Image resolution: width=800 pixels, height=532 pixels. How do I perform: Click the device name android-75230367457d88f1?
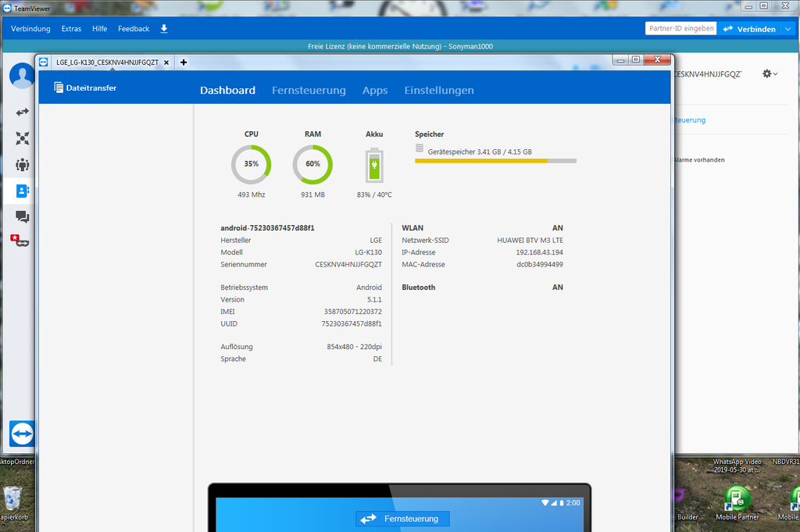click(x=267, y=228)
